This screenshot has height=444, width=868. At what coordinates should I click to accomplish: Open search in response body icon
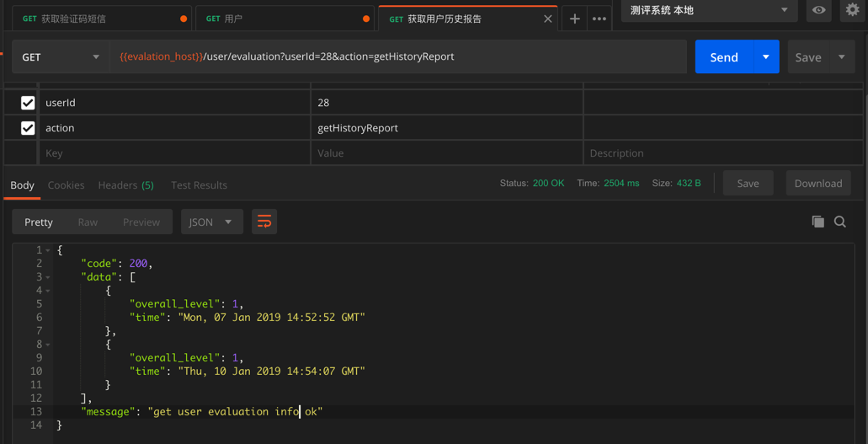(x=840, y=222)
